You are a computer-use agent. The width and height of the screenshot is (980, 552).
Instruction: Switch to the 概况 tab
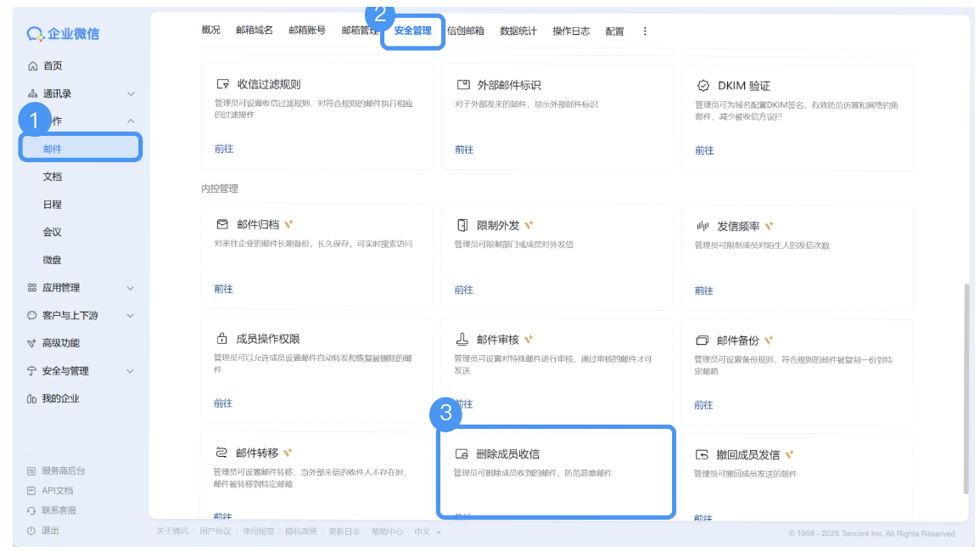click(210, 30)
